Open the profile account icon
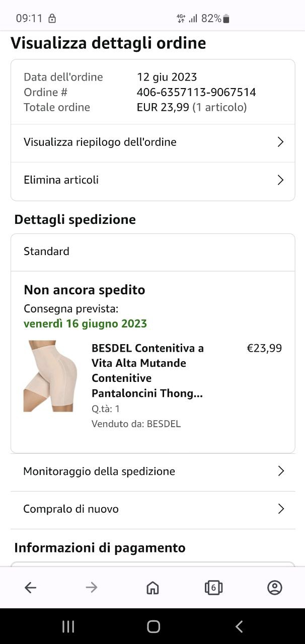 click(x=274, y=588)
